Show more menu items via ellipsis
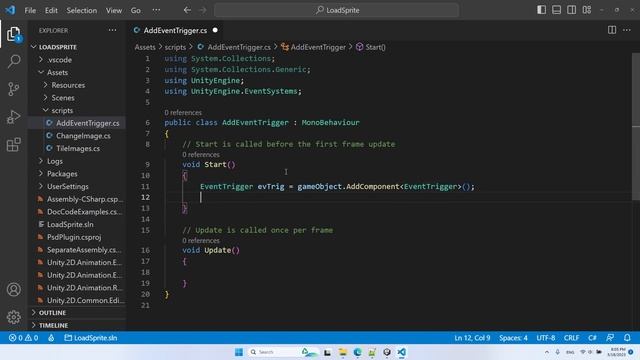 point(156,10)
